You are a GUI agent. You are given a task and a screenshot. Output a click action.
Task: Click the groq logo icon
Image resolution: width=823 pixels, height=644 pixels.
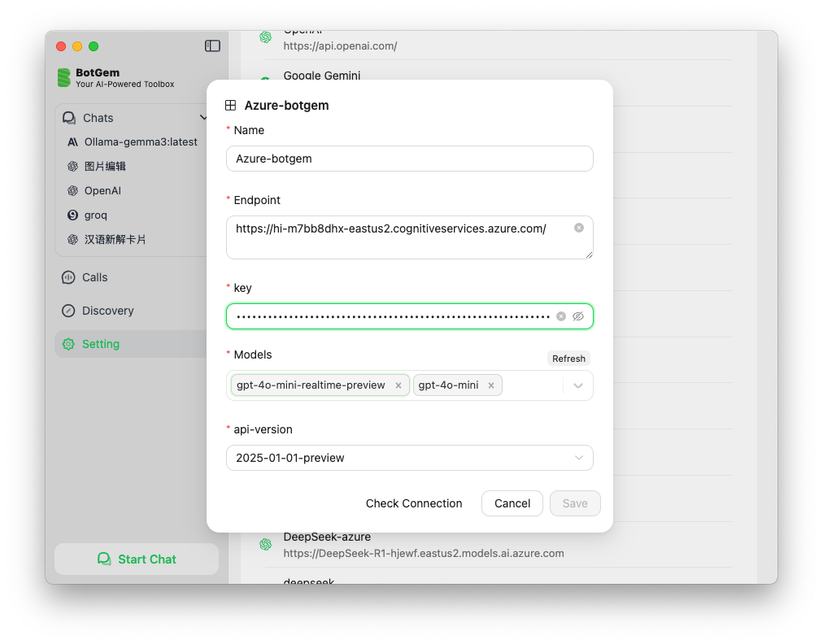(73, 215)
